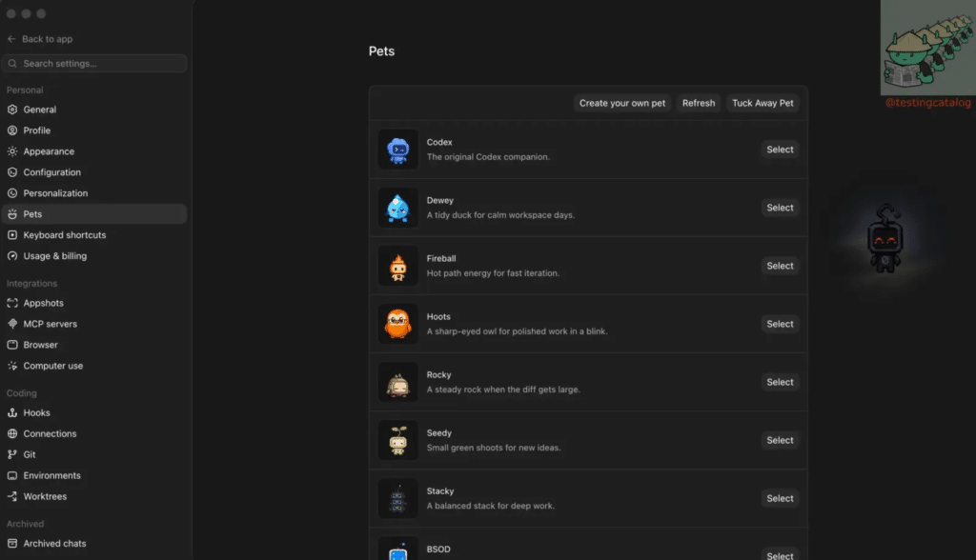Screen dimensions: 976x560
Task: Click the Computer use sparkle icon
Action: click(12, 366)
